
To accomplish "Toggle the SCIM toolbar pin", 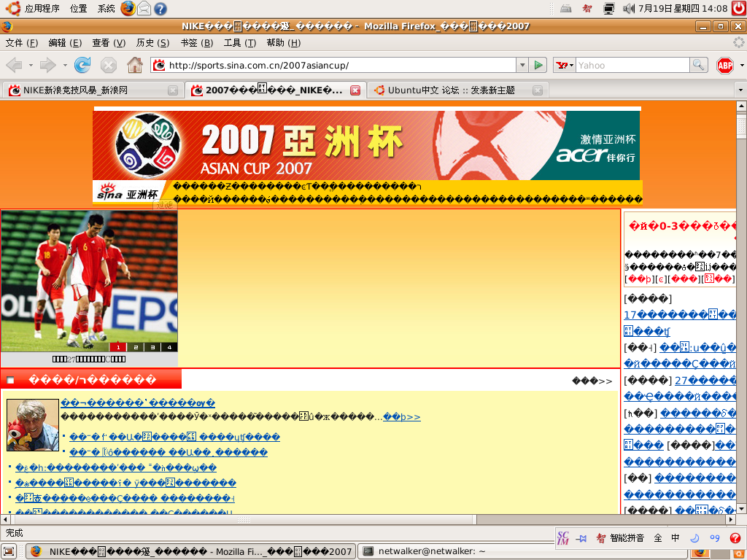I will pos(581,539).
